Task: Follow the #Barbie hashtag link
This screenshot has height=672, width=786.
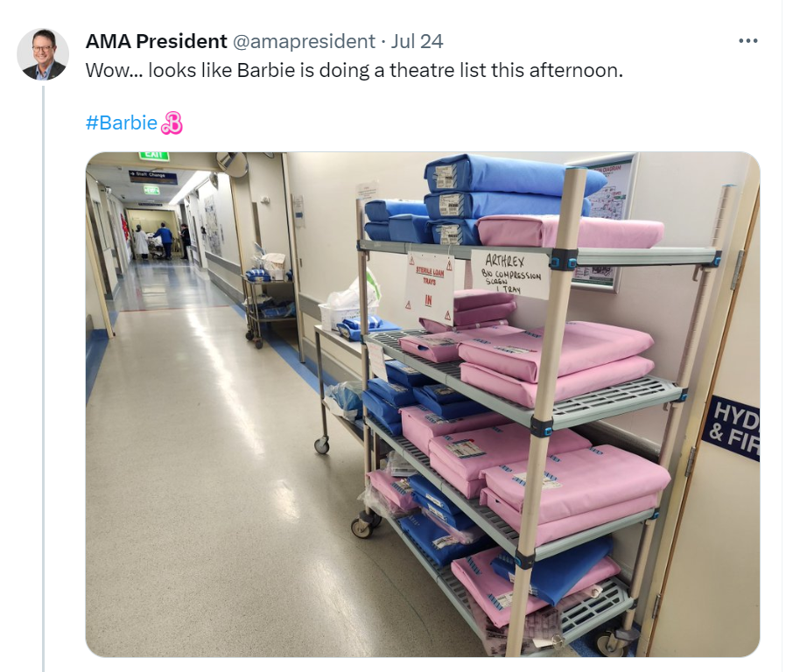Action: point(122,122)
